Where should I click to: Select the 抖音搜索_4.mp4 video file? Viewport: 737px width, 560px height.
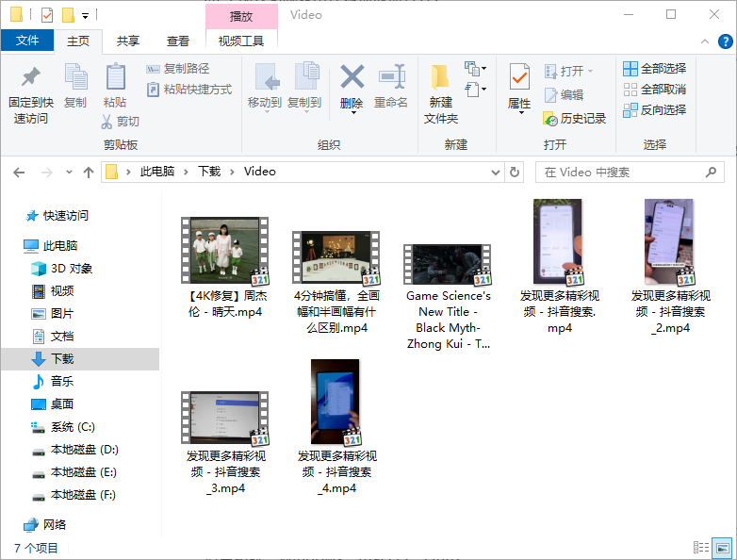pos(336,427)
